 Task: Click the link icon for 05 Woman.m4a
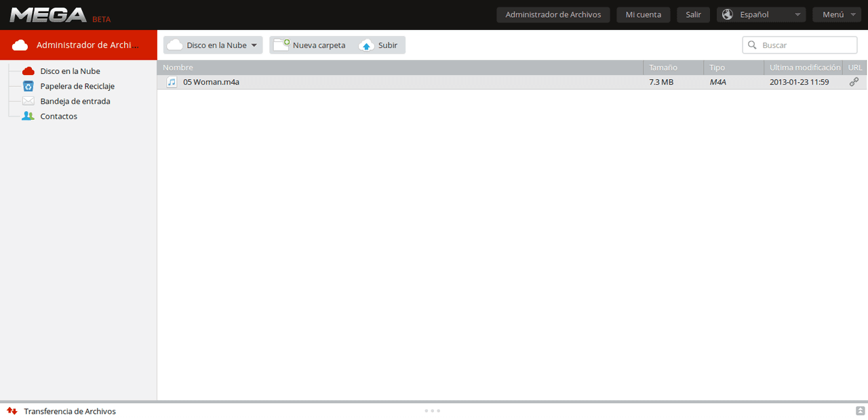854,82
